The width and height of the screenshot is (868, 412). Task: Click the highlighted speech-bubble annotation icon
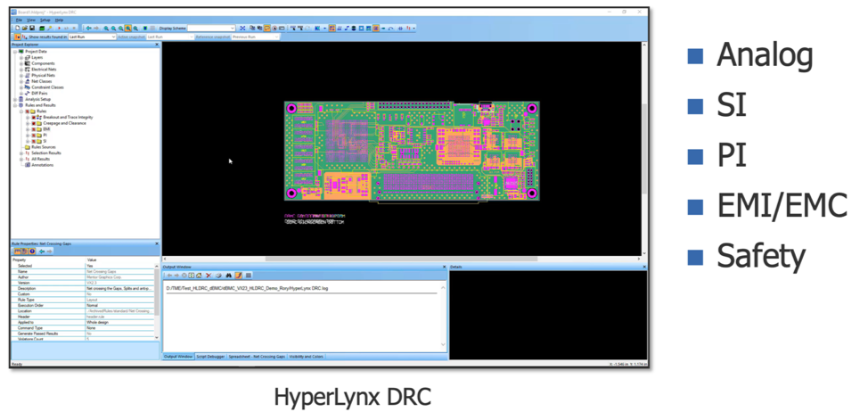pyautogui.click(x=267, y=28)
